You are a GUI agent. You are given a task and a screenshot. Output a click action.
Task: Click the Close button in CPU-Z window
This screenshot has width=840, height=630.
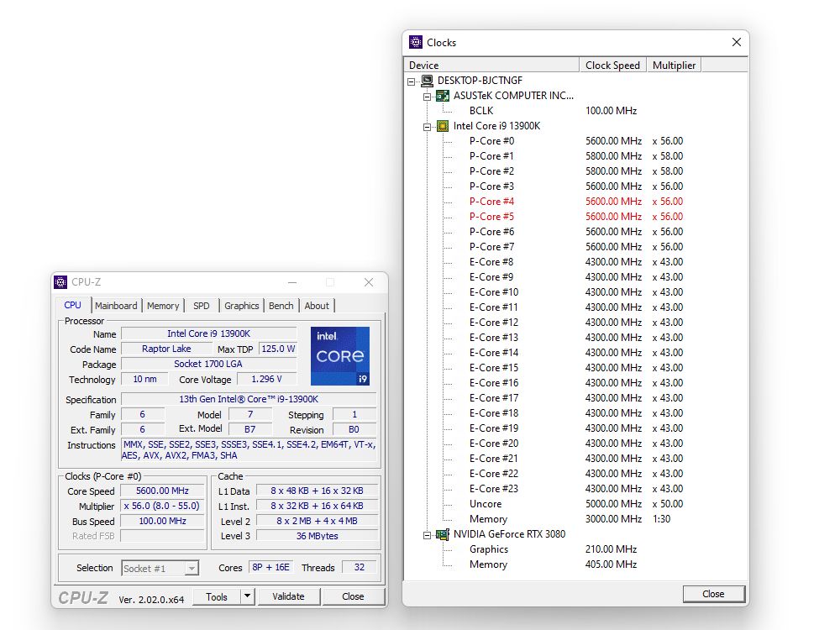point(353,596)
